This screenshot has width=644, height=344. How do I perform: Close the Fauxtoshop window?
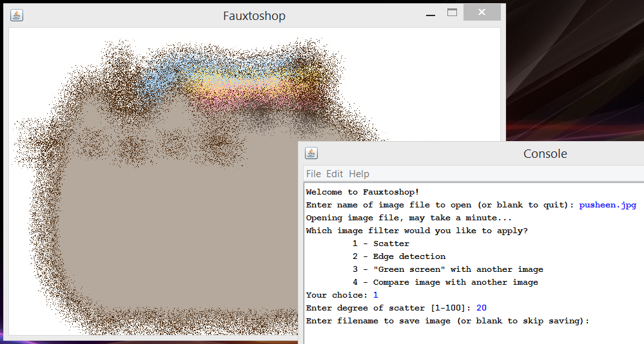click(x=482, y=12)
